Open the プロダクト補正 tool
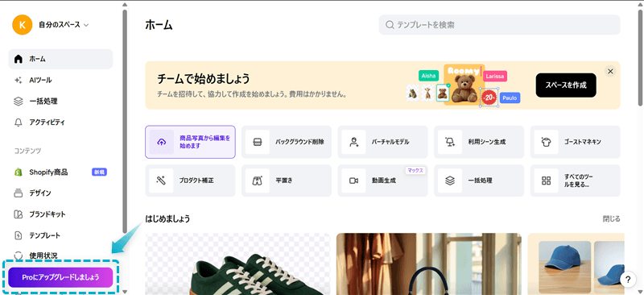644x295 pixels. tap(190, 181)
